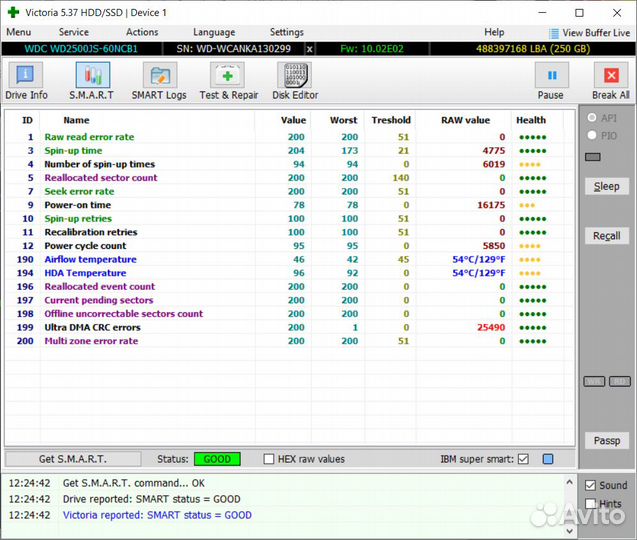Image resolution: width=637 pixels, height=540 pixels.
Task: Toggle the Sound checkbox
Action: (x=591, y=485)
